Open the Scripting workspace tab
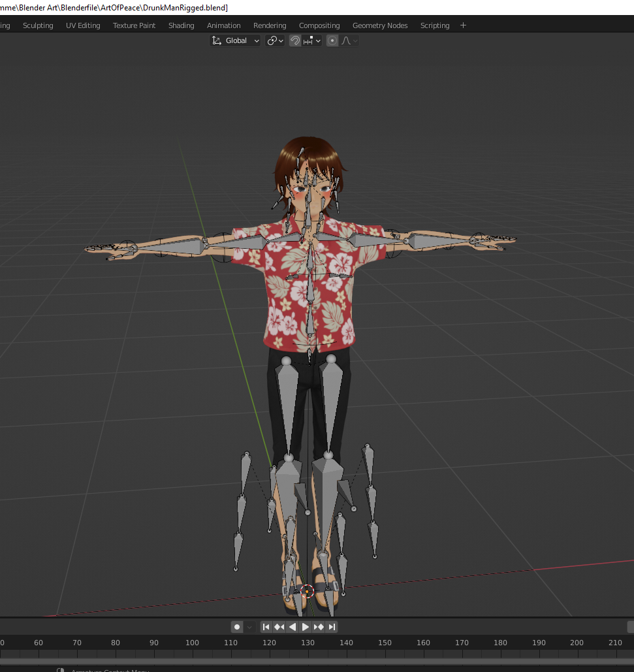The image size is (634, 672). tap(434, 25)
